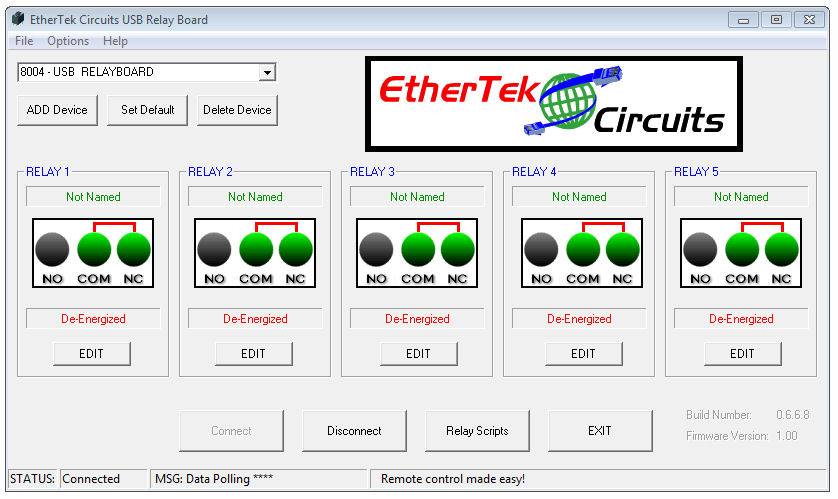Click Relay 5 COM terminal indicator

pos(742,249)
